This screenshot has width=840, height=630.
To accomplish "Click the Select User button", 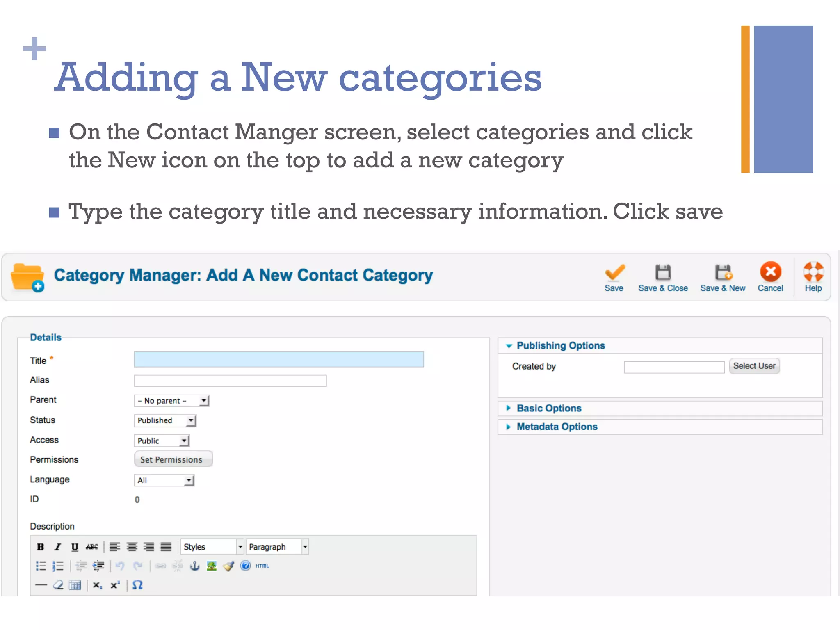I will pyautogui.click(x=754, y=366).
